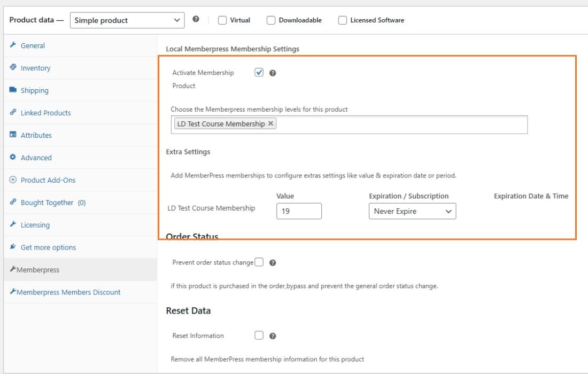Open the General product data tab

point(33,46)
